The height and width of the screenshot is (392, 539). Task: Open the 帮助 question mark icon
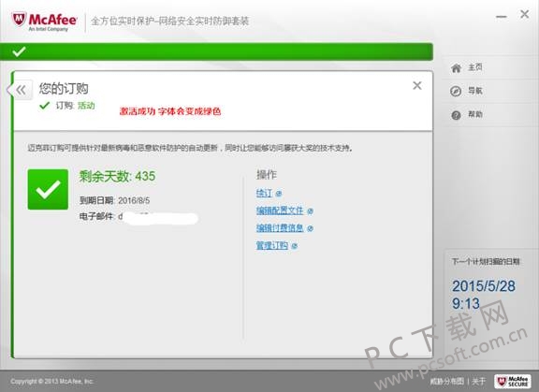click(x=456, y=115)
